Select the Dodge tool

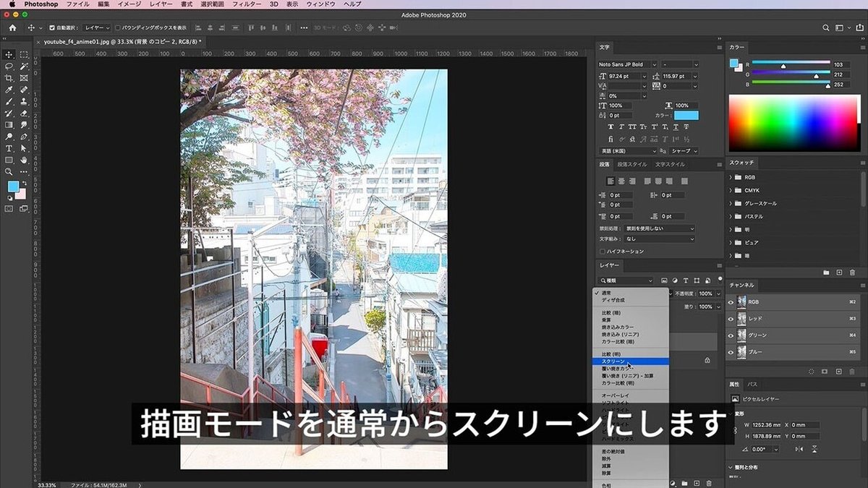coord(9,136)
